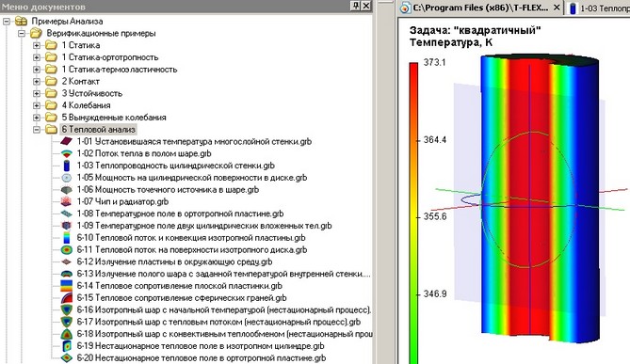
Task: Click the blue cylinder icon of 1-03 file
Action: coord(67,166)
